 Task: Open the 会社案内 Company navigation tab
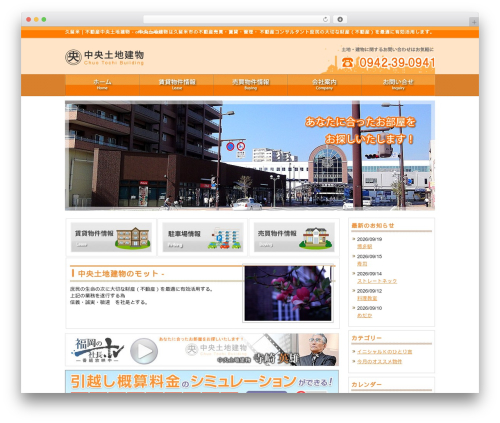324,85
